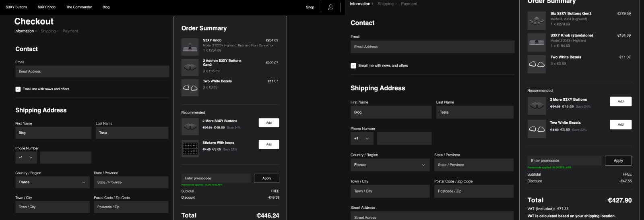Open The Commander navigation item
The image size is (644, 220).
tap(79, 7)
